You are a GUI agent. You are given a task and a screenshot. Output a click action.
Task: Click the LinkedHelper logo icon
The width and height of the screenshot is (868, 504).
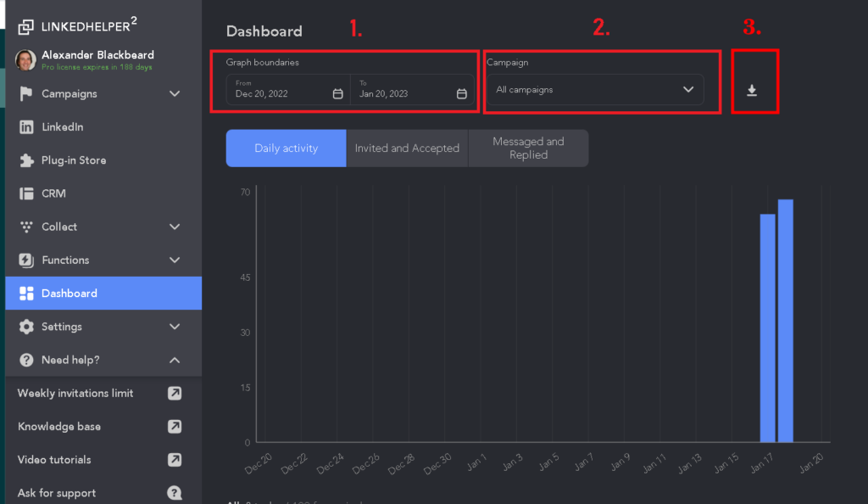(x=26, y=26)
